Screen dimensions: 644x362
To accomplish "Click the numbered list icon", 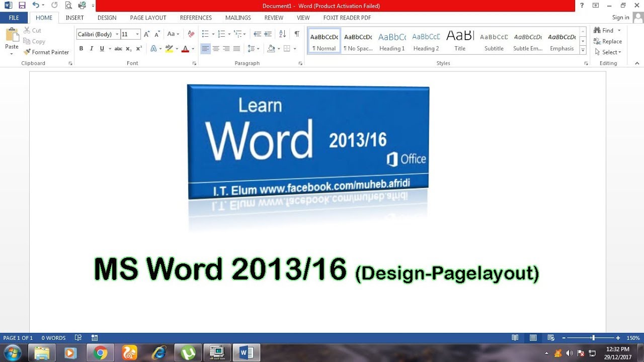I will coord(221,34).
